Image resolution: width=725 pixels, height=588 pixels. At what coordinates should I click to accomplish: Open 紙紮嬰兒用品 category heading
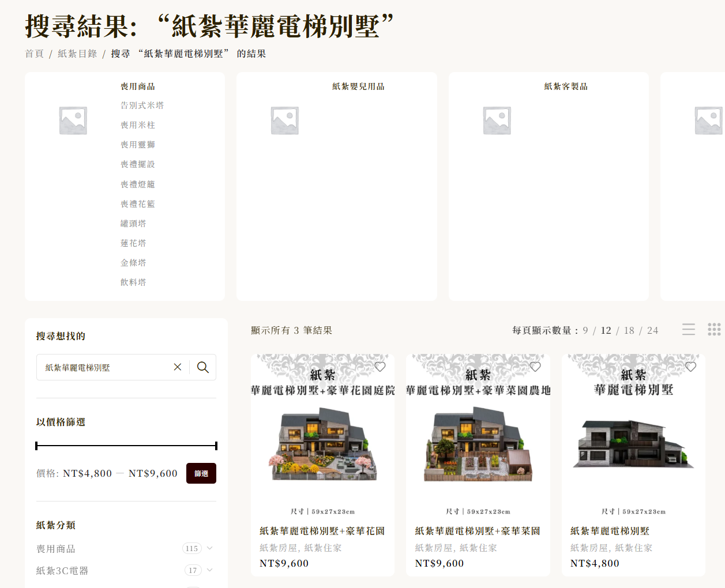(x=358, y=86)
